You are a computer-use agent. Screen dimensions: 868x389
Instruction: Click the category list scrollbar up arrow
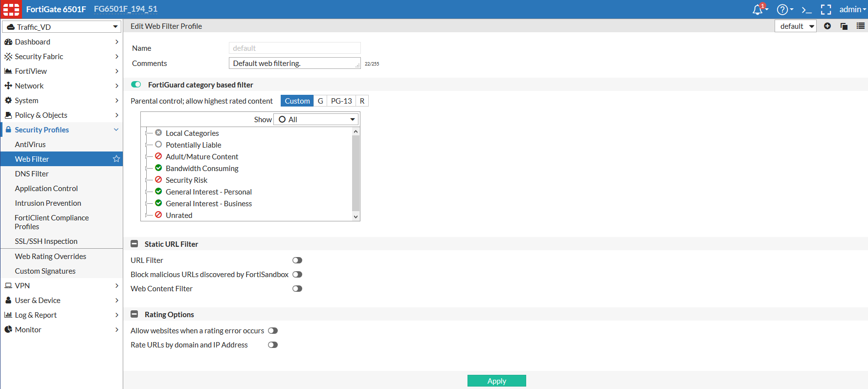356,131
